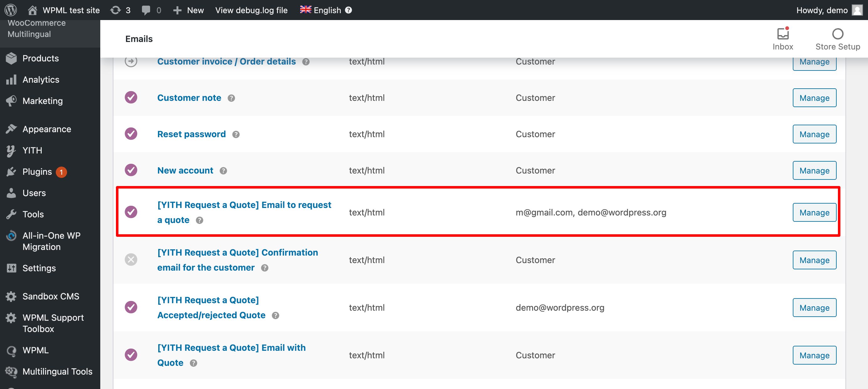Click the Howdy demo avatar

pos(857,10)
